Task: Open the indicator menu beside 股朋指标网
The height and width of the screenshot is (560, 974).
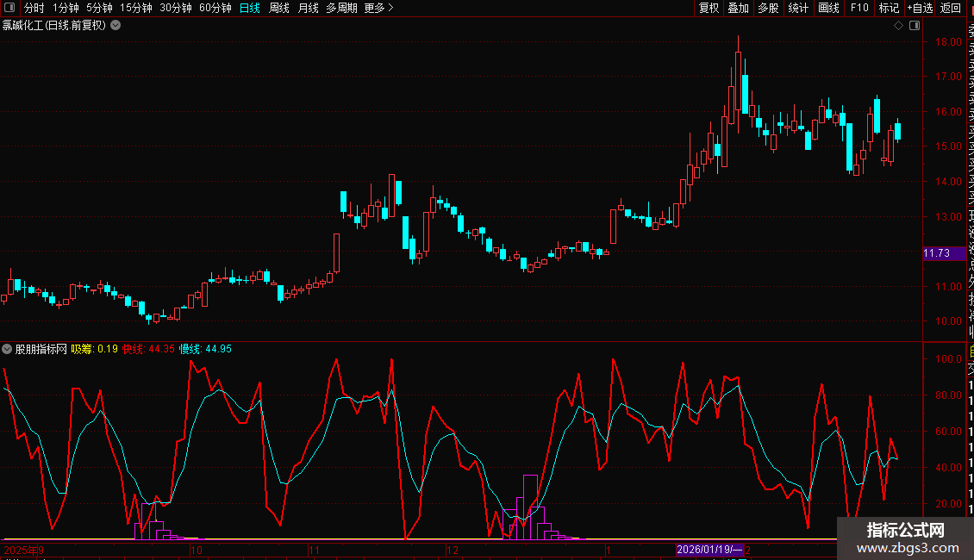Action: point(7,349)
